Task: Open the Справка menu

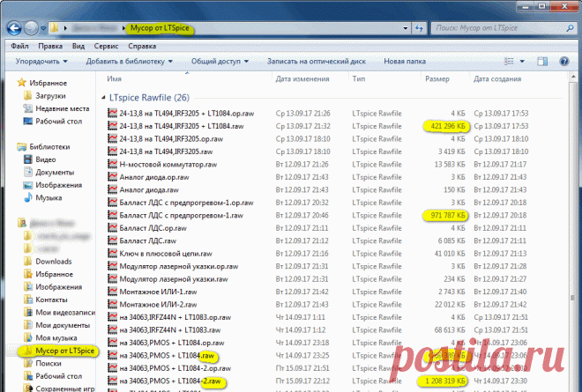Action: pyautogui.click(x=142, y=46)
